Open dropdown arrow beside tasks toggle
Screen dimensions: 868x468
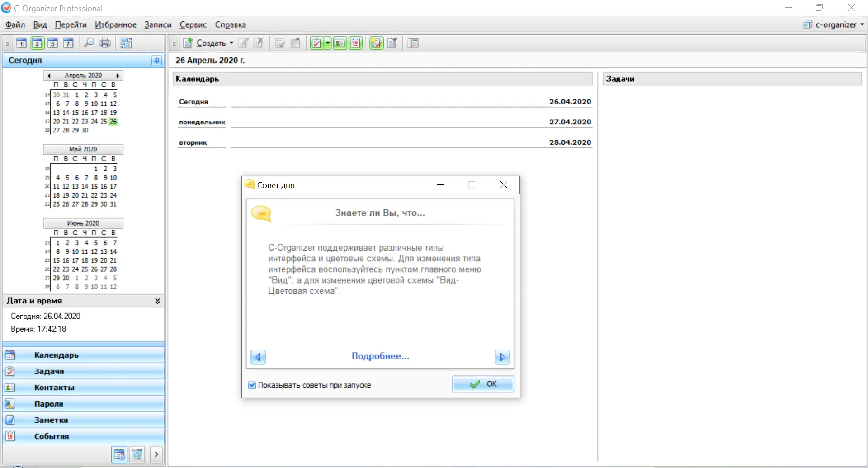[328, 43]
